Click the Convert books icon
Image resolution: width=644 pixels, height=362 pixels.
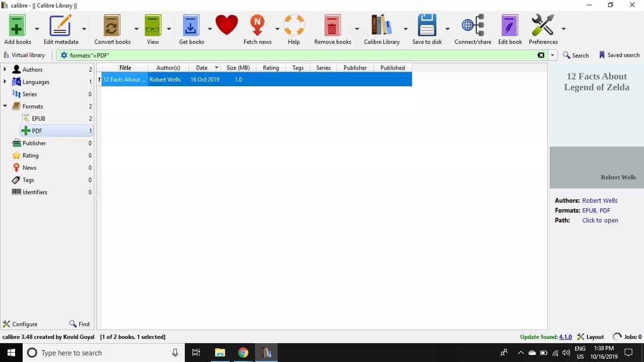[x=112, y=25]
